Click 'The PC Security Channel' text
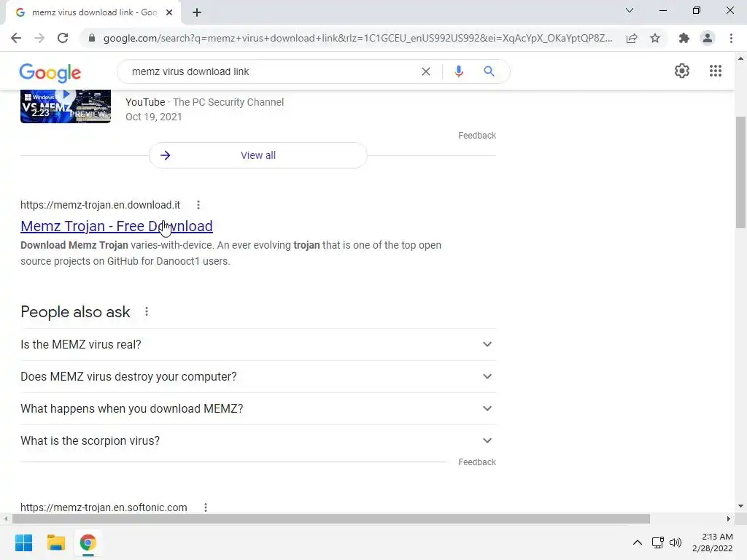This screenshot has width=747, height=560. pyautogui.click(x=228, y=102)
